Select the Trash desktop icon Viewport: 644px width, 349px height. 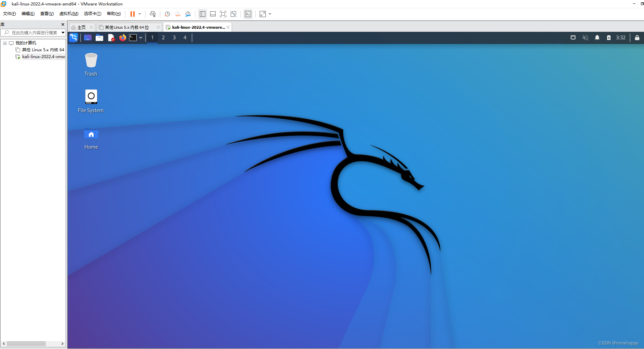pos(91,65)
